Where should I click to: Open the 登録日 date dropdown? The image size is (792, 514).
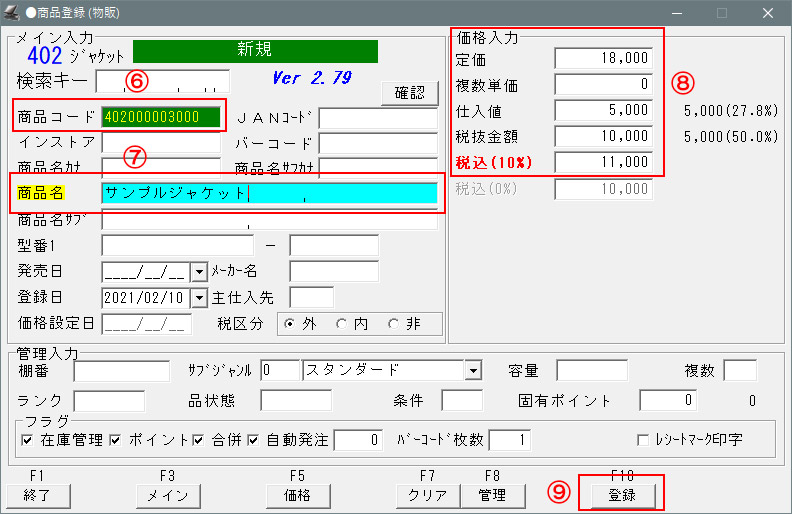[197, 297]
